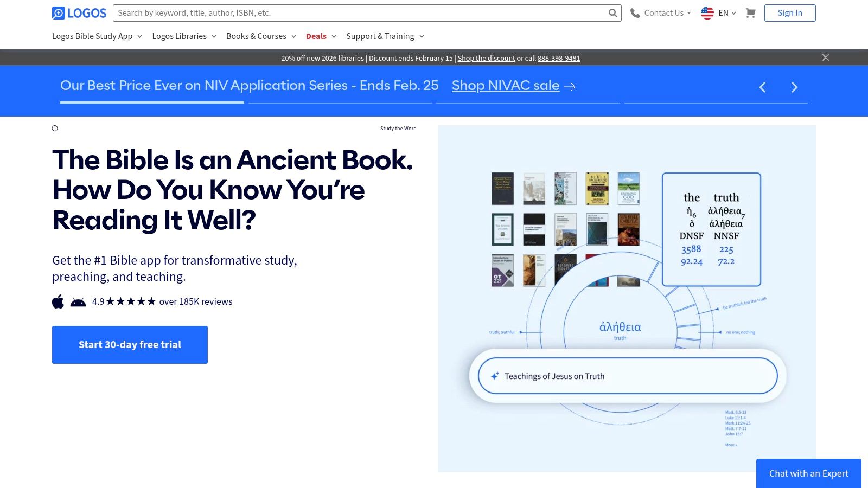This screenshot has width=868, height=488.
Task: Follow the Shop NIVAC sale link
Action: tap(505, 86)
